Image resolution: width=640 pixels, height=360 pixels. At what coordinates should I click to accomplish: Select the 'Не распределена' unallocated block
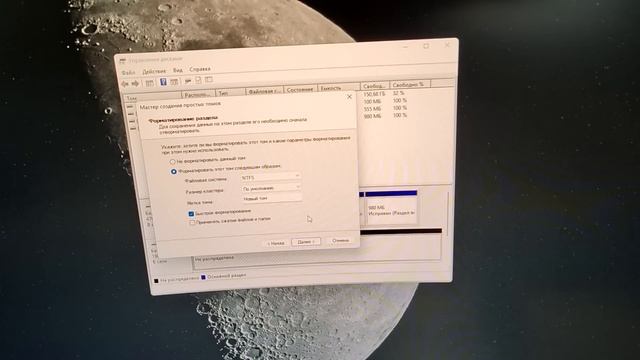coord(317,249)
